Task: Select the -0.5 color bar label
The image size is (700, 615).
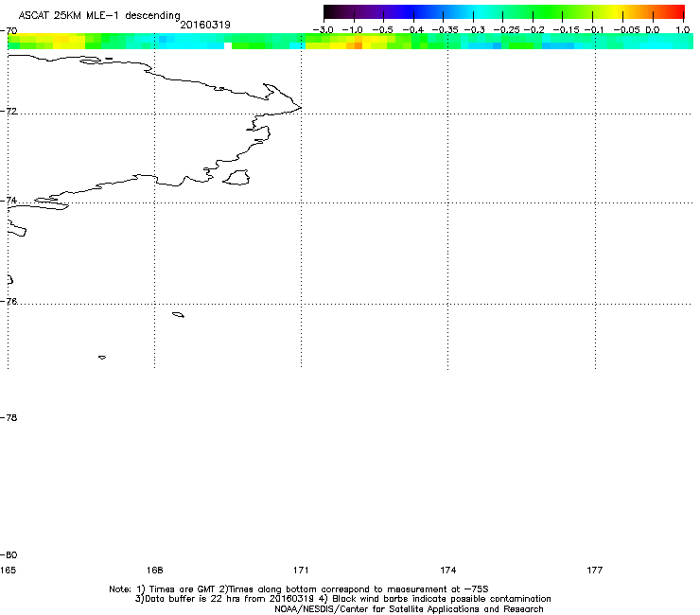Action: pyautogui.click(x=382, y=30)
